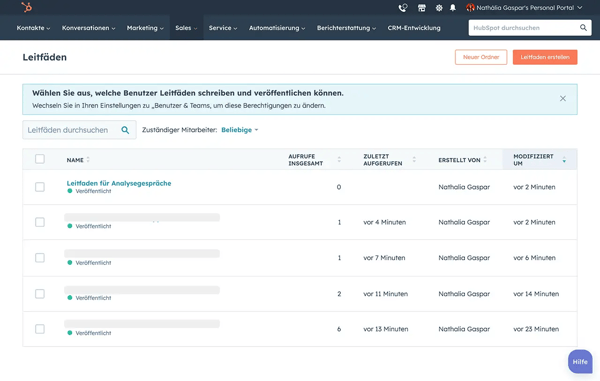Open the Marketplace store icon

(x=421, y=8)
